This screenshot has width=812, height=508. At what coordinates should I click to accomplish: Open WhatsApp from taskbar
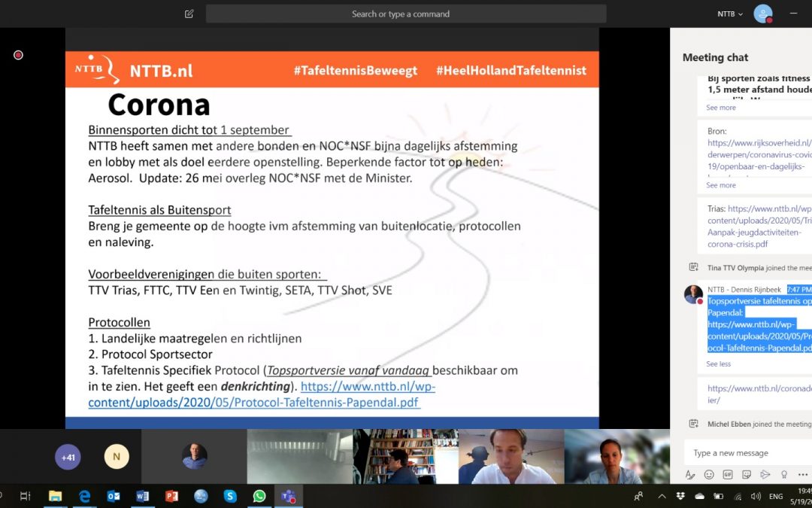click(259, 496)
